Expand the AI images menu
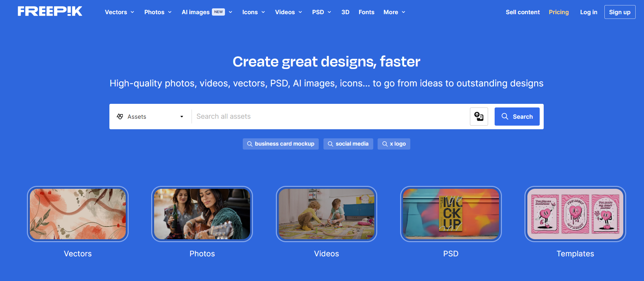 207,12
